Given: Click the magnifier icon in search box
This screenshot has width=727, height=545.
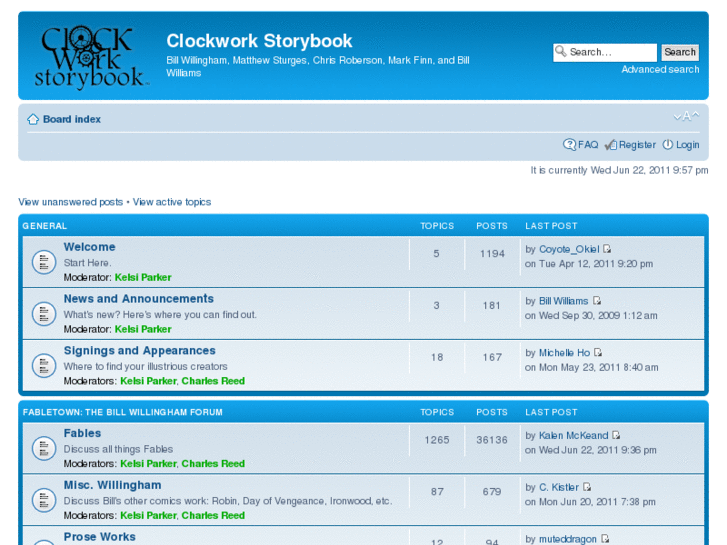Looking at the screenshot, I should pos(561,51).
